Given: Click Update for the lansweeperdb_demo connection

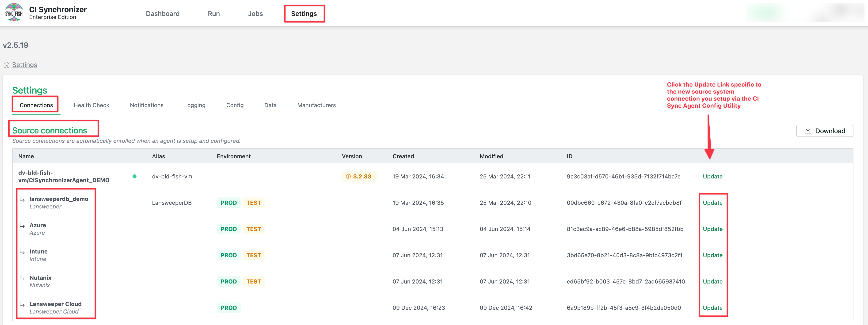Looking at the screenshot, I should 713,202.
